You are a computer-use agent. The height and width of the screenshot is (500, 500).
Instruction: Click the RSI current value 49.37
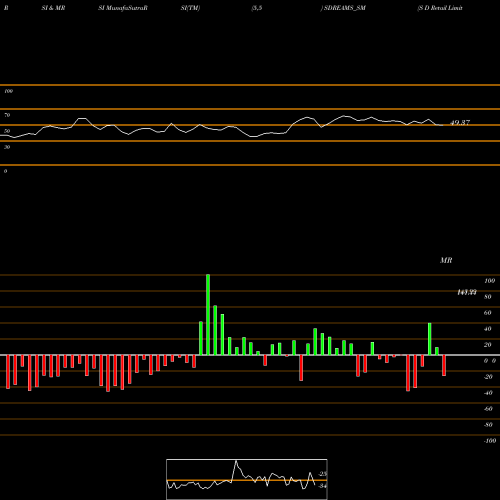coord(460,123)
